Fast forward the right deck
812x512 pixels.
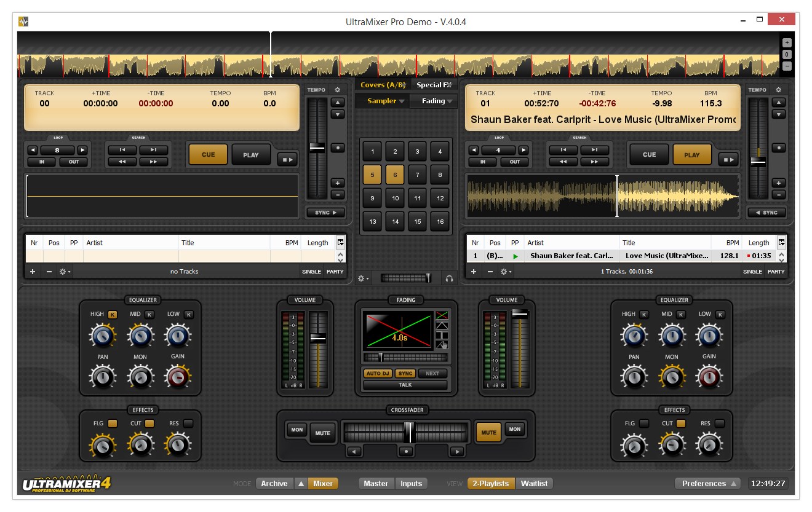[595, 162]
